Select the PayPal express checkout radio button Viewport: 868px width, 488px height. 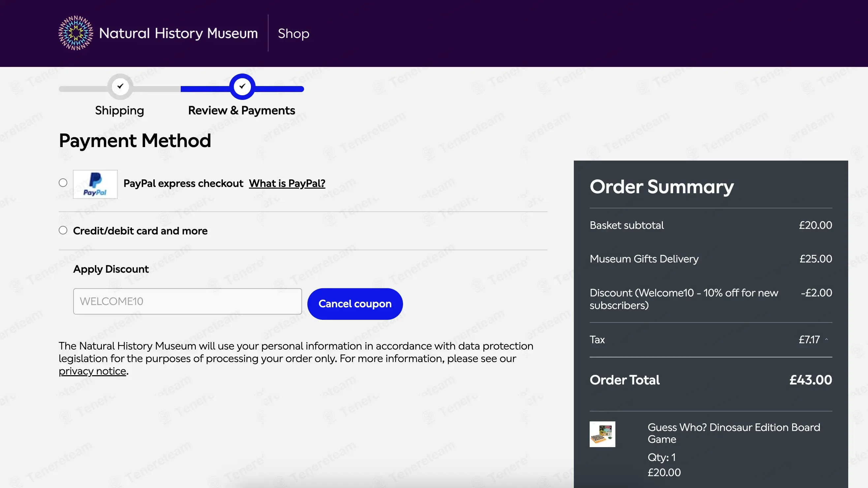[x=63, y=183]
